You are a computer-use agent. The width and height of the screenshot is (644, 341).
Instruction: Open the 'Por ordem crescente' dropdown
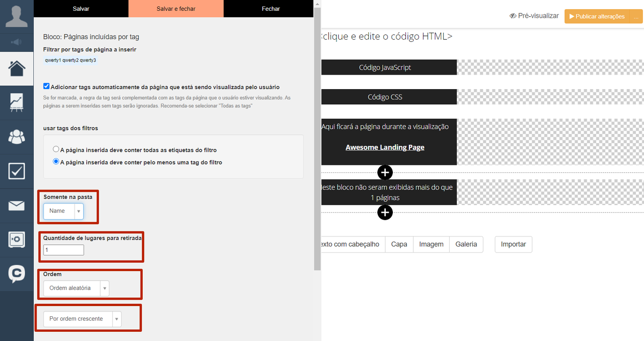(x=82, y=319)
